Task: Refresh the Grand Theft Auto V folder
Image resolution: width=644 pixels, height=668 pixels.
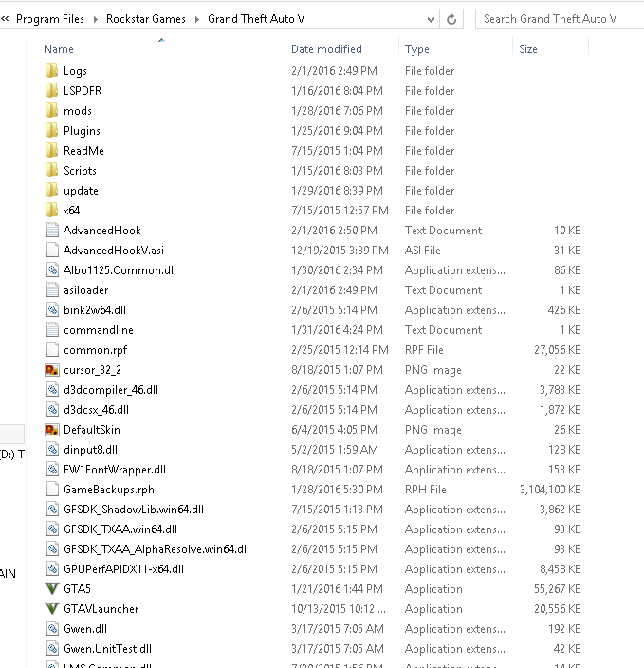Action: [451, 19]
